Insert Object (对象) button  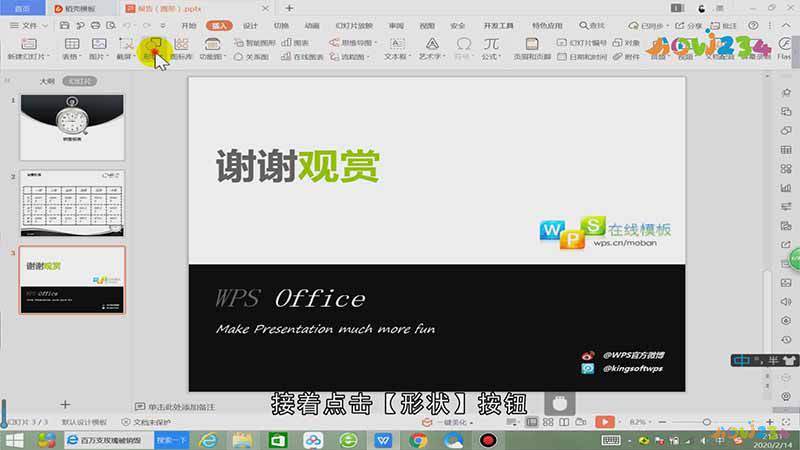point(626,43)
